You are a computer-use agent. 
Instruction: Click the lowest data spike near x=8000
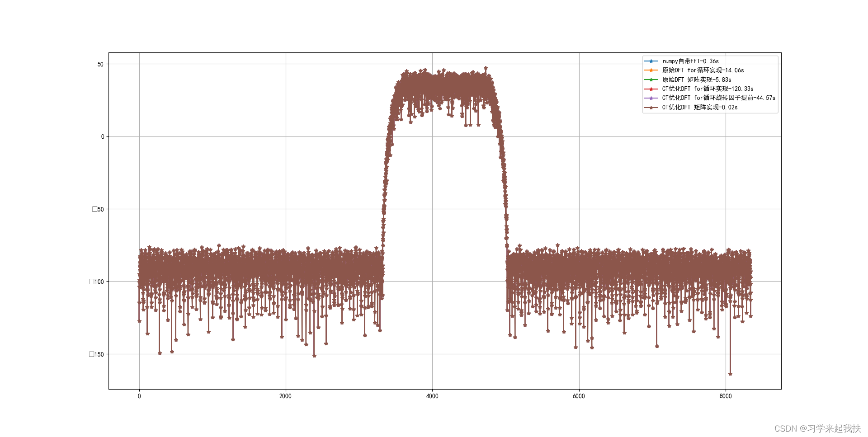pyautogui.click(x=730, y=374)
